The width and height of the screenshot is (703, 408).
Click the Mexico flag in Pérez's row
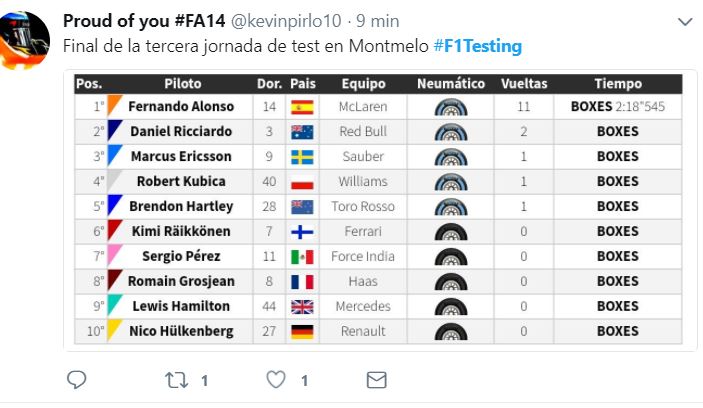pos(302,257)
